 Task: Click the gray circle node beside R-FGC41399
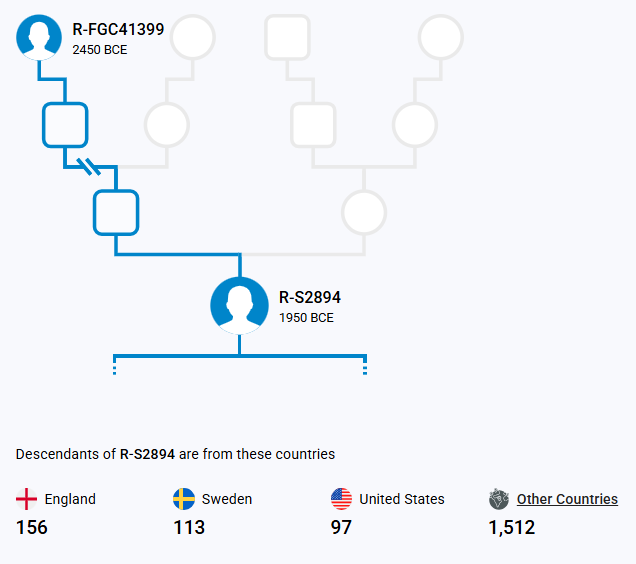pyautogui.click(x=193, y=37)
